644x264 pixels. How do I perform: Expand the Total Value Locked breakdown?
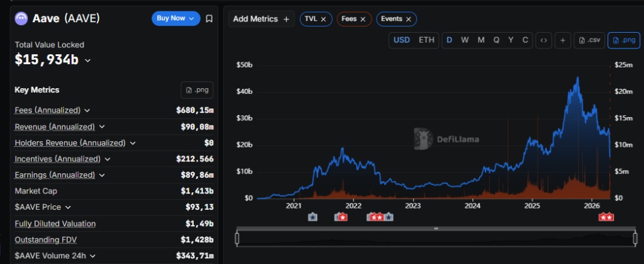[87, 60]
